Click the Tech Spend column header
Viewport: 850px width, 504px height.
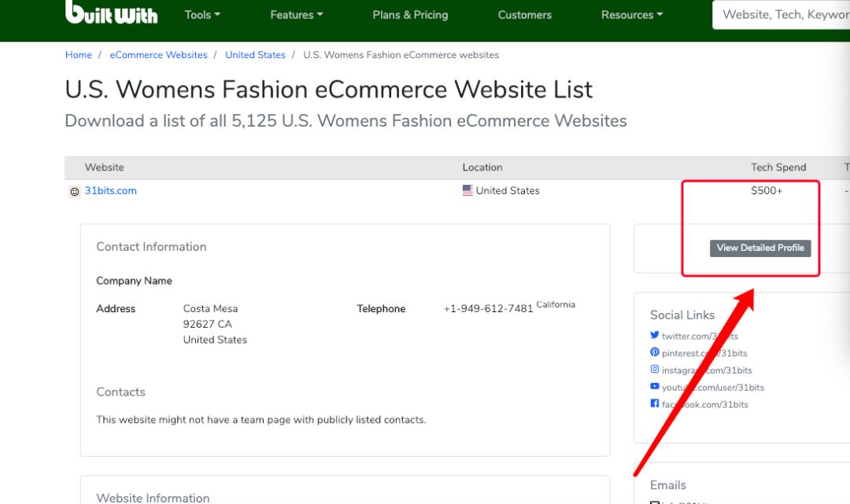click(778, 167)
